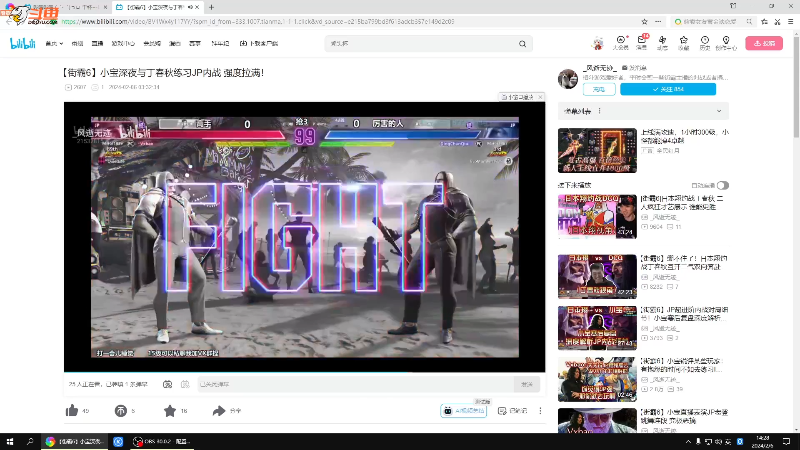Screen dimensions: 800x450
Task: Open the 下载客户端 download link
Action: 259,44
